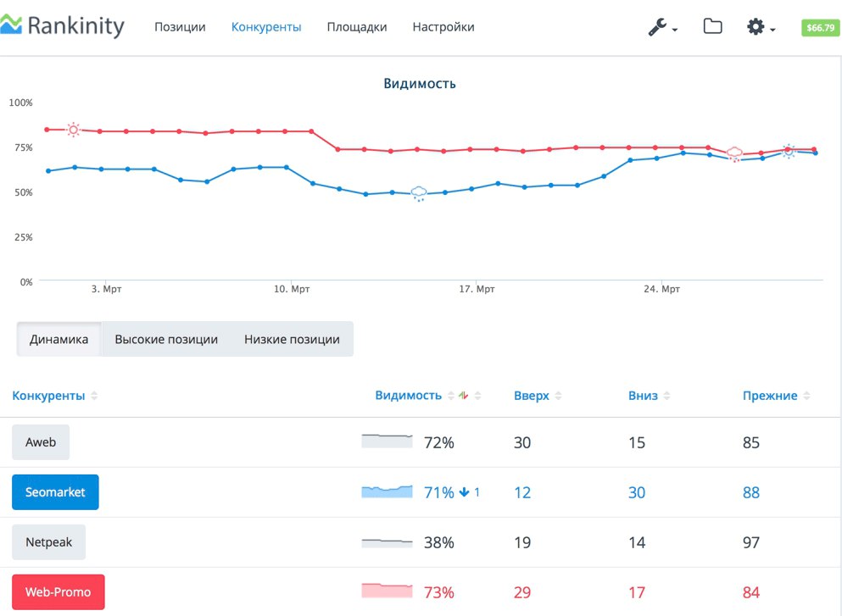This screenshot has height=616, width=842.
Task: Toggle the Netpeak competitor button
Action: [x=49, y=542]
